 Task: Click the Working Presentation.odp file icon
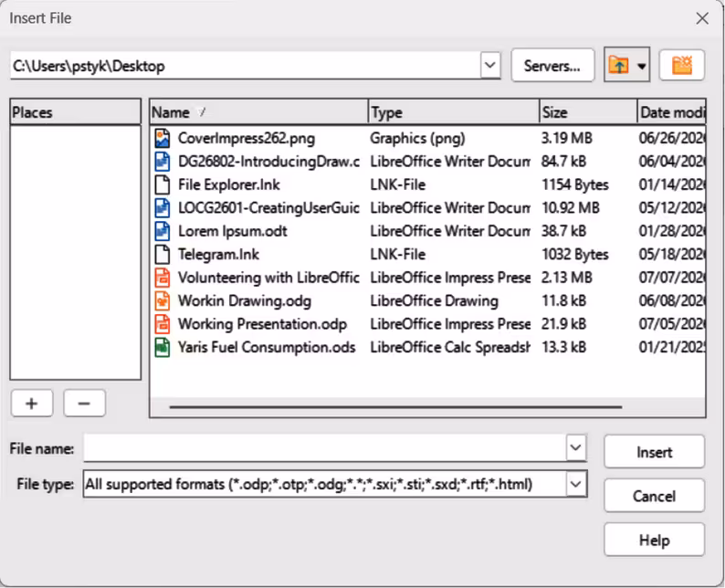coord(163,323)
